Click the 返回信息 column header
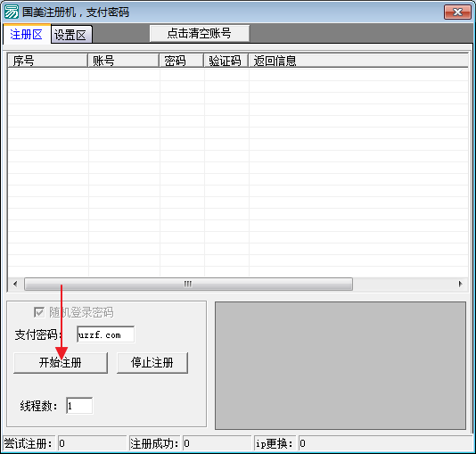Viewport: 476px width, 454px height. 358,61
